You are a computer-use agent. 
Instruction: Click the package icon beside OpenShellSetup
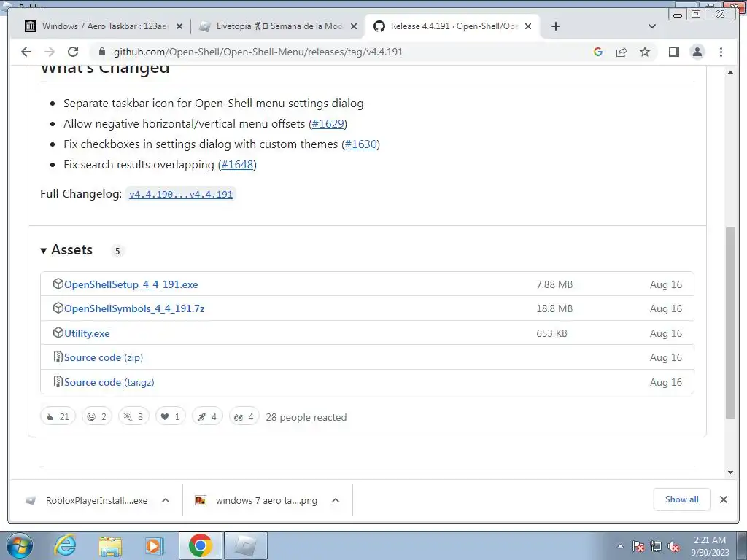(58, 284)
